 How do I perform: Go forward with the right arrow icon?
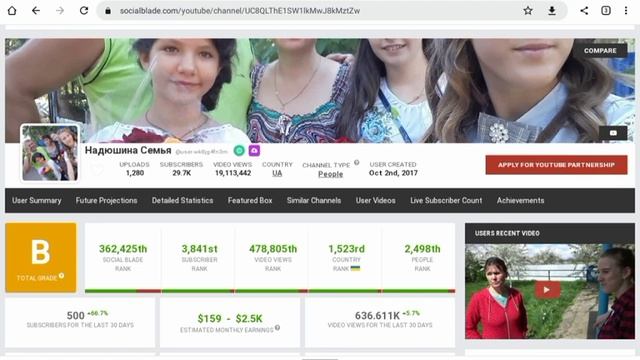(x=60, y=11)
